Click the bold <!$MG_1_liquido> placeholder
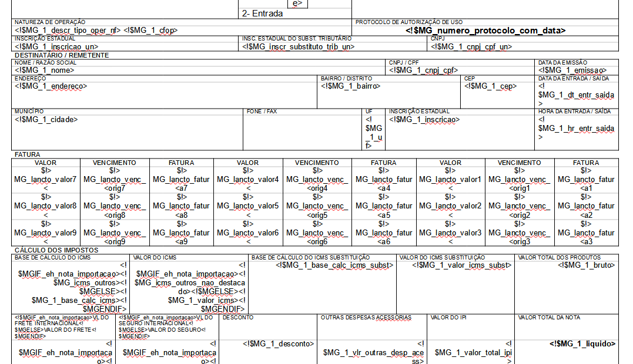Viewport: 633px width, 364px height. pos(582,344)
